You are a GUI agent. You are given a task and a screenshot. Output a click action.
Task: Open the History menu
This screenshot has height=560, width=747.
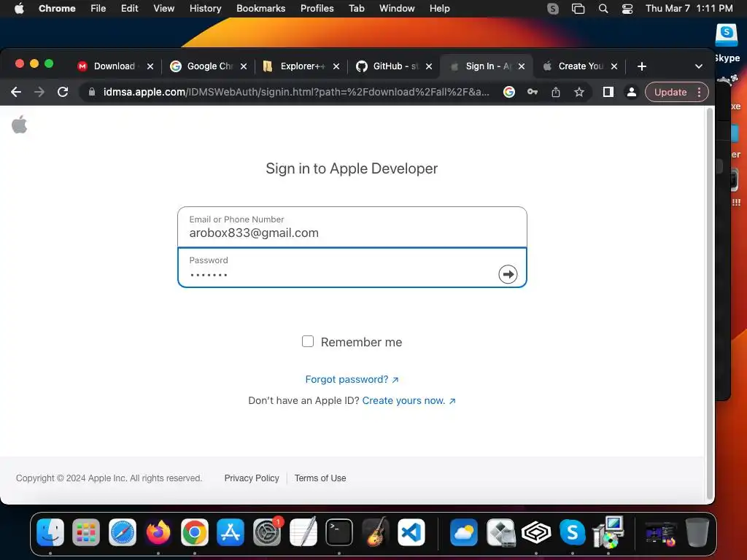click(205, 9)
